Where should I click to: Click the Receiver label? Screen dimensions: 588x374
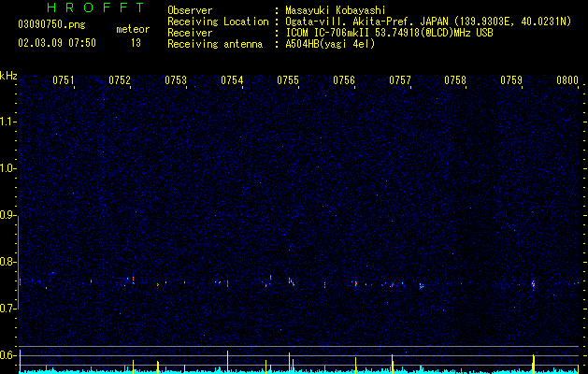(190, 33)
